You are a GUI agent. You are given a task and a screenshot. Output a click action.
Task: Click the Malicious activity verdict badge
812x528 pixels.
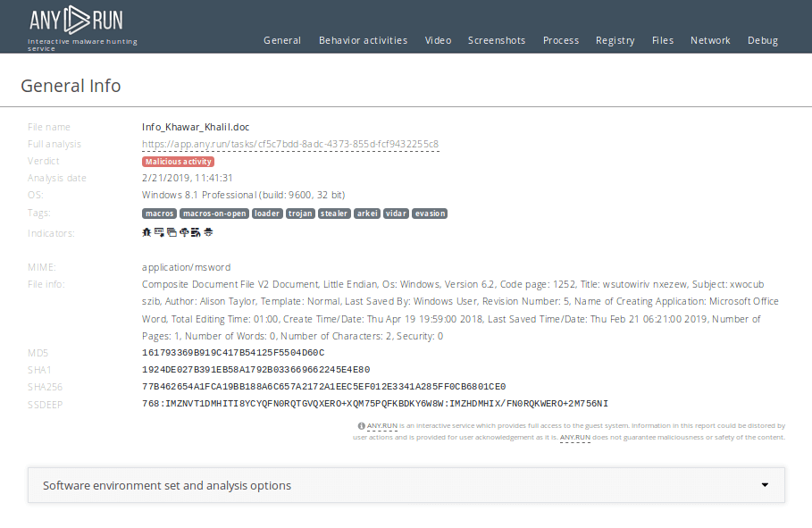[178, 162]
